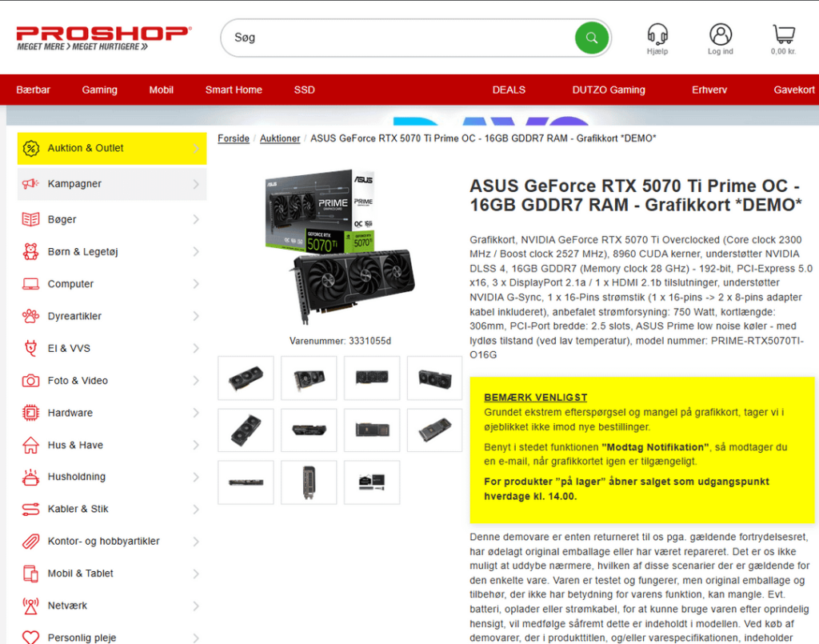Click the Auktion & Outlet percent badge icon
The width and height of the screenshot is (819, 644).
31,148
